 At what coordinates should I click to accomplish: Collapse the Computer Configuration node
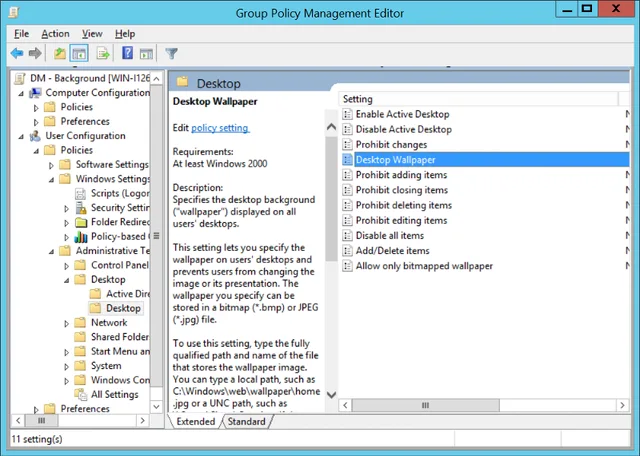[x=21, y=93]
